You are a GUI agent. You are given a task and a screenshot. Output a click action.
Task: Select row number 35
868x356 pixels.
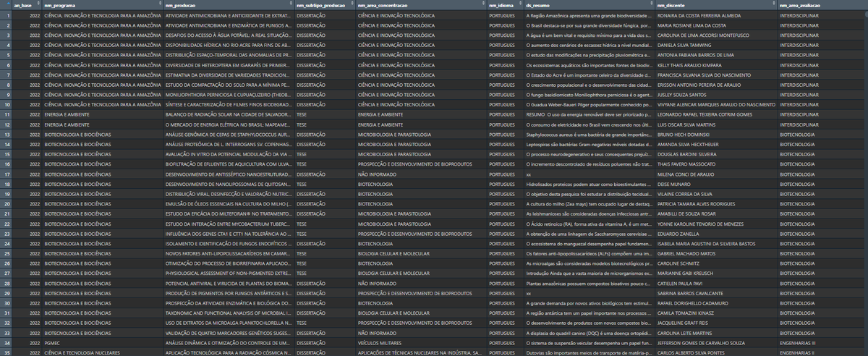[6, 352]
